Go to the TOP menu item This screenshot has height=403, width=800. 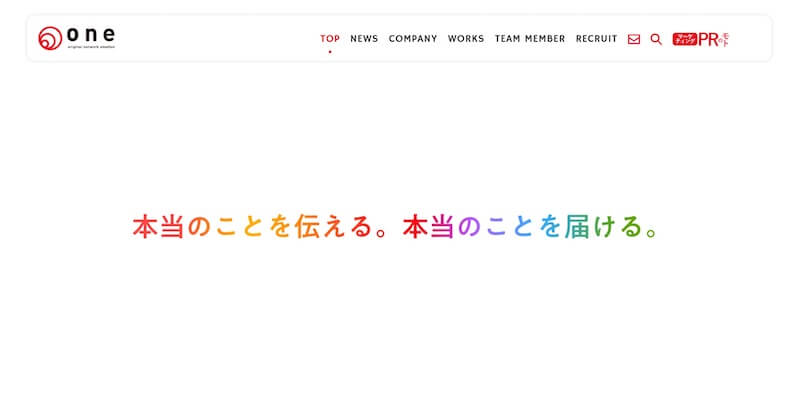330,39
